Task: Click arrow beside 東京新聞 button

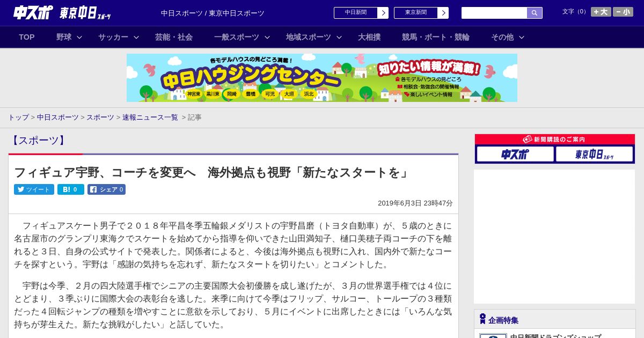Action: (x=443, y=13)
